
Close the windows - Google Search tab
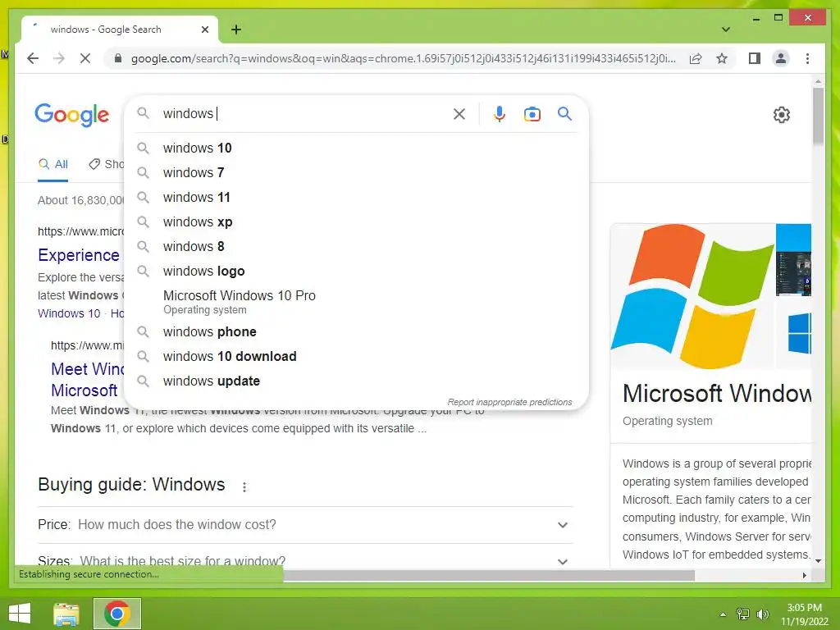pos(204,30)
